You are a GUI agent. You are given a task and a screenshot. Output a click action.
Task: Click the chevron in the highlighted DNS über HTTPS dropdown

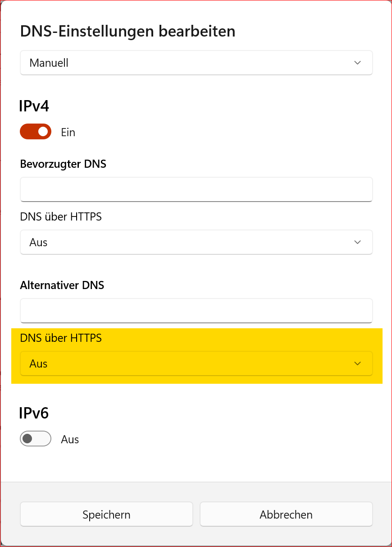pos(357,363)
